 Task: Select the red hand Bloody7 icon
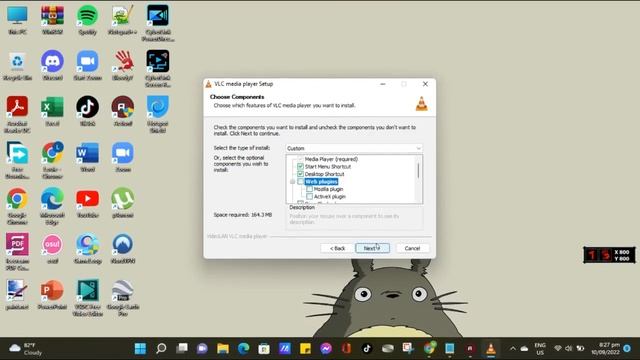[122, 66]
